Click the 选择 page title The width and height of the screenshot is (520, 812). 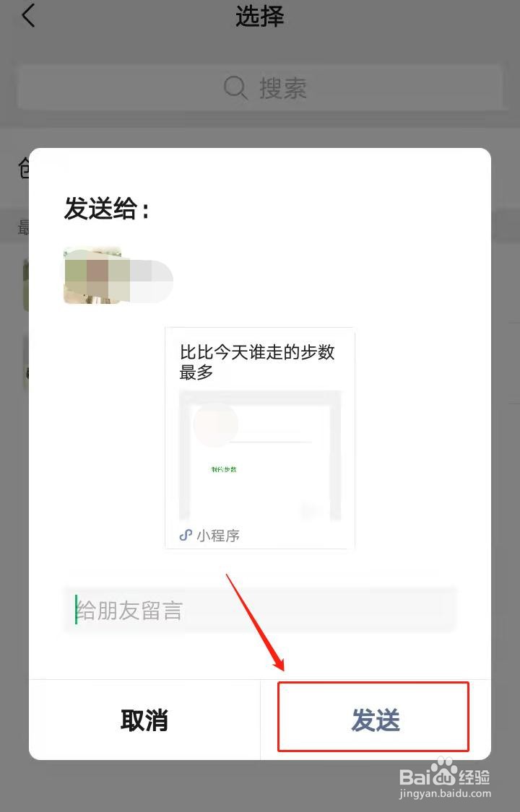pyautogui.click(x=260, y=16)
